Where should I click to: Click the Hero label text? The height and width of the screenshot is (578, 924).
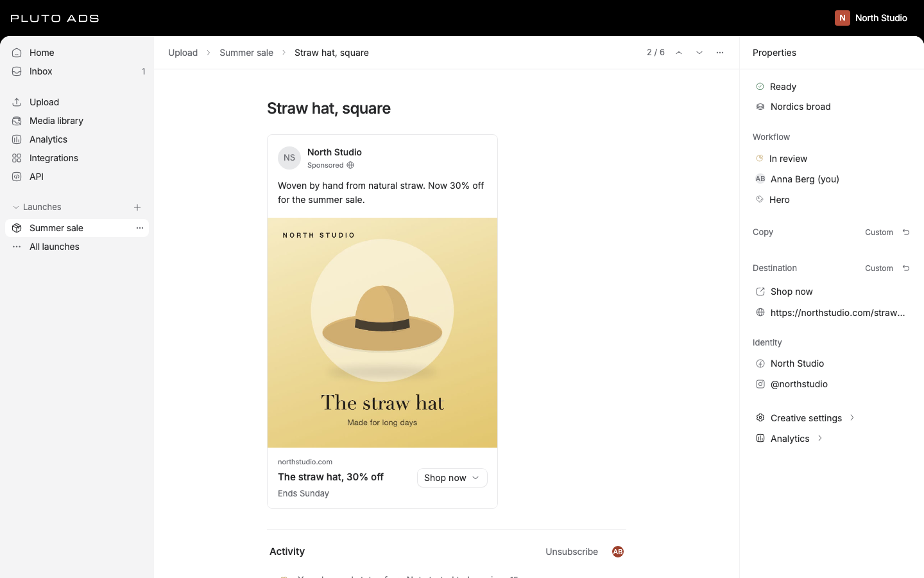(x=780, y=200)
